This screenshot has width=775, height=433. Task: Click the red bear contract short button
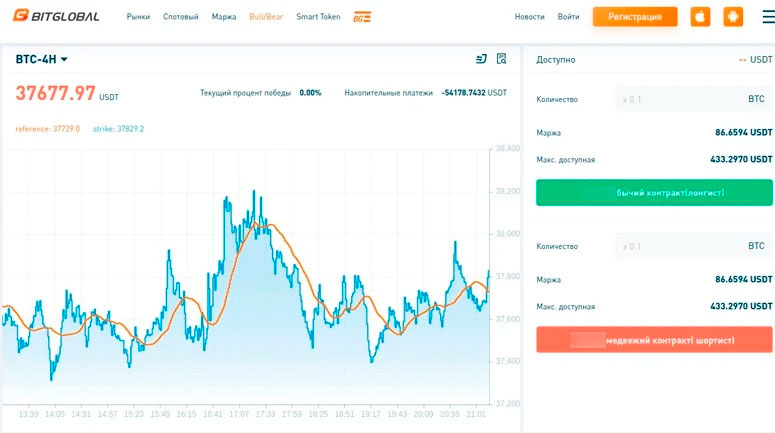654,340
